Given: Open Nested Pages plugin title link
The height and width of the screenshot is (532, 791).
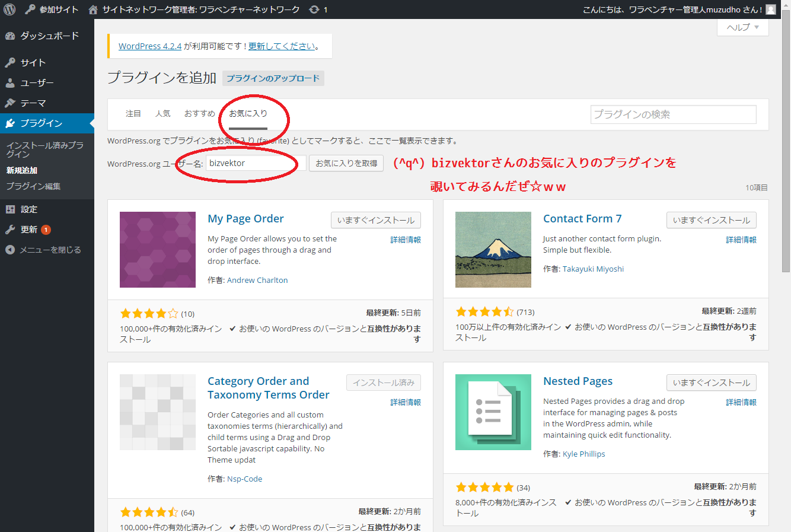Looking at the screenshot, I should click(x=578, y=381).
